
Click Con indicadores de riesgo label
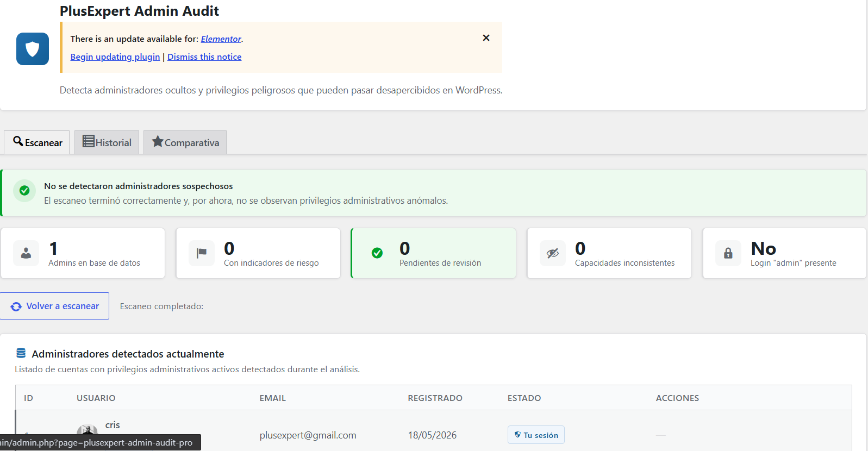tap(271, 263)
